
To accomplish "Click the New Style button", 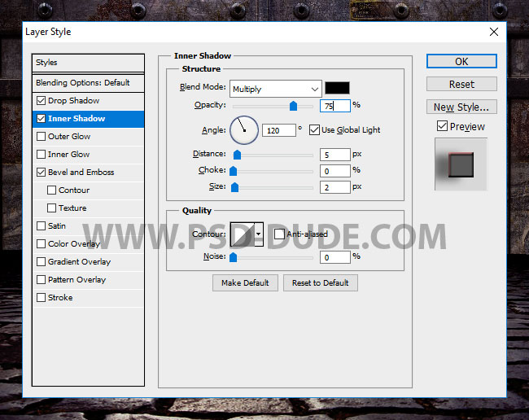I will click(x=461, y=107).
